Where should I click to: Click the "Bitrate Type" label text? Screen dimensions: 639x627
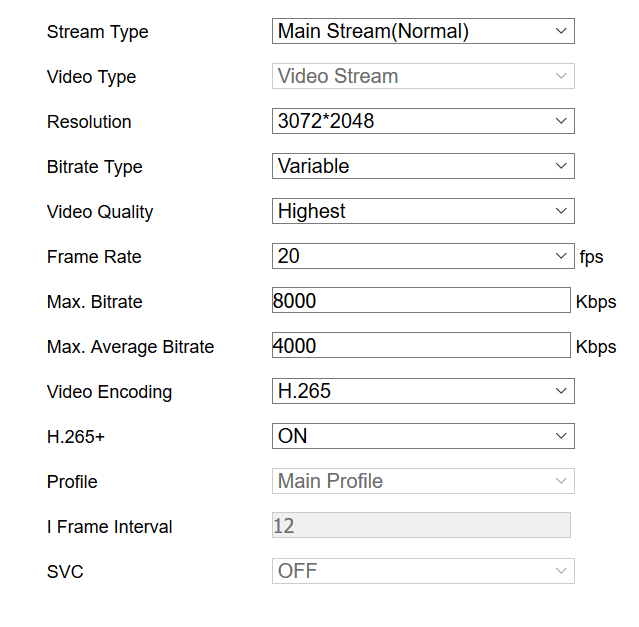click(94, 167)
